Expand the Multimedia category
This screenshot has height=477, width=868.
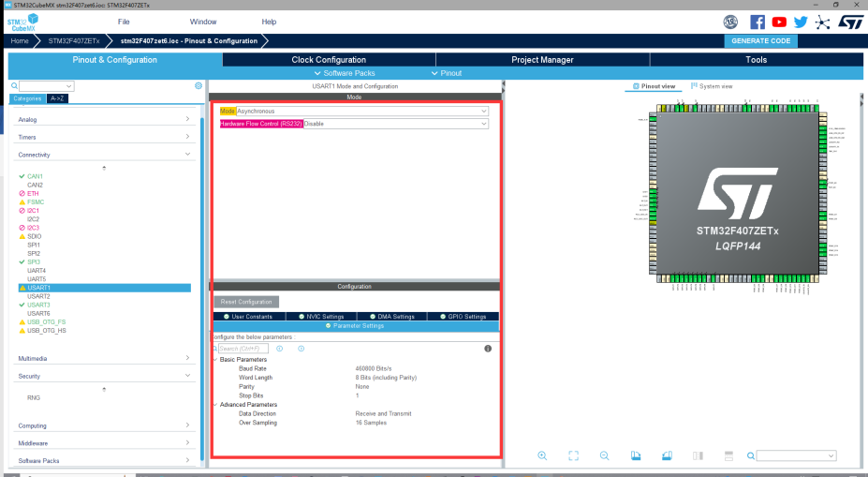coord(104,358)
